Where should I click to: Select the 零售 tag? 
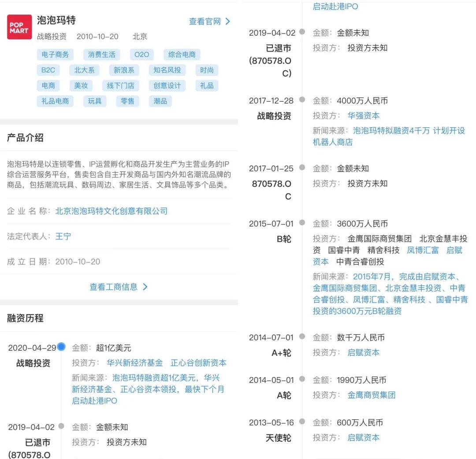(x=127, y=101)
